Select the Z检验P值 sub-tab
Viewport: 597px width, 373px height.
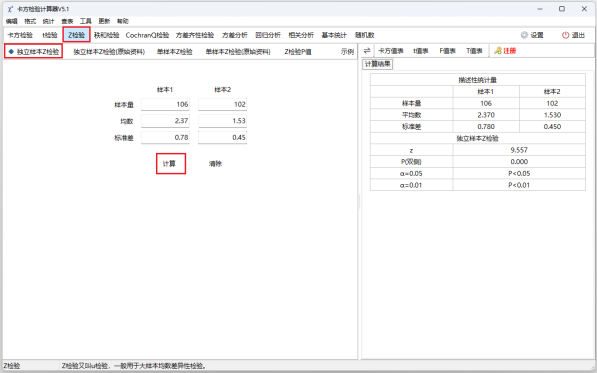pyautogui.click(x=298, y=51)
